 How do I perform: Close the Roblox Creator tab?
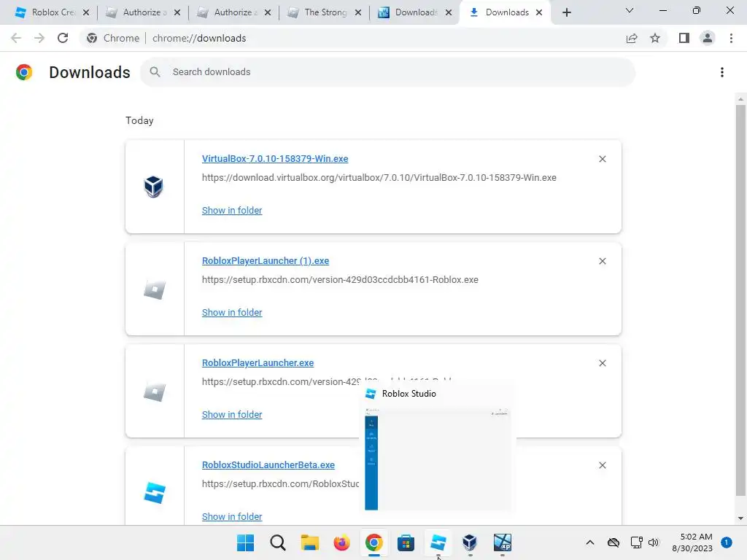pyautogui.click(x=86, y=12)
